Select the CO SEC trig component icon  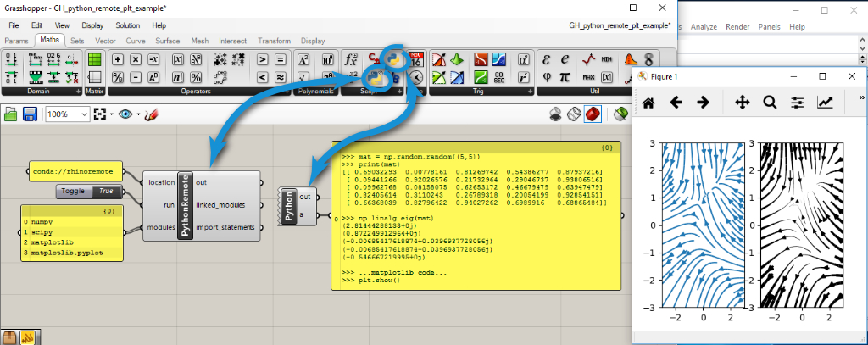click(498, 77)
